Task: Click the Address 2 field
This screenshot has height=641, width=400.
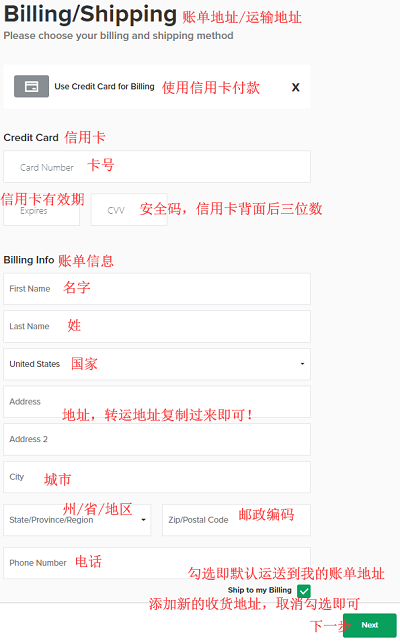Action: pos(157,439)
